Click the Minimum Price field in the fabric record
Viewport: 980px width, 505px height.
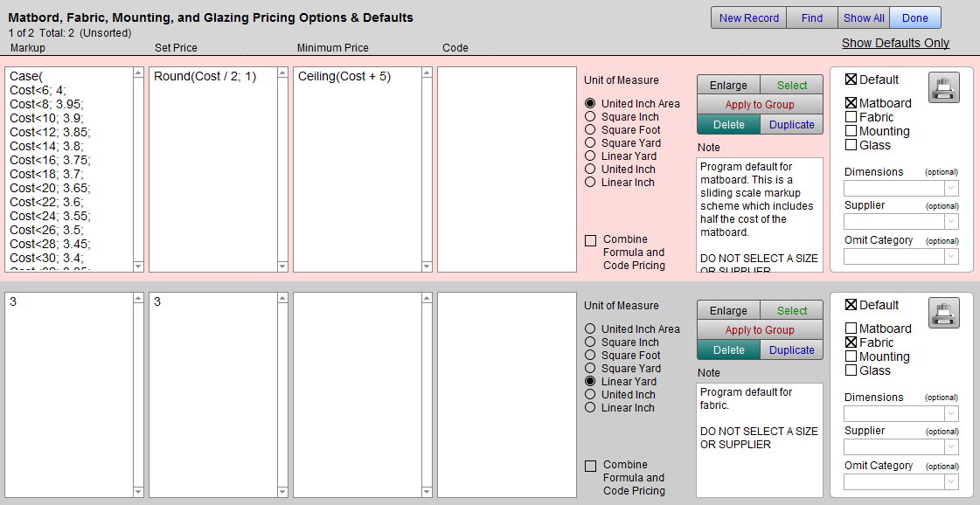(x=357, y=393)
